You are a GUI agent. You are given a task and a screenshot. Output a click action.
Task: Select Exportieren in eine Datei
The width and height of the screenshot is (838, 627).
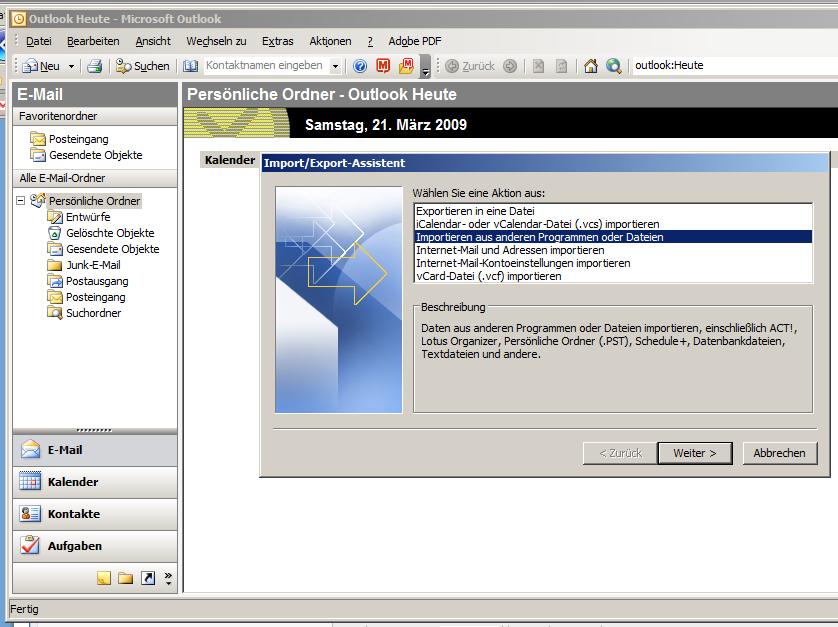click(613, 211)
